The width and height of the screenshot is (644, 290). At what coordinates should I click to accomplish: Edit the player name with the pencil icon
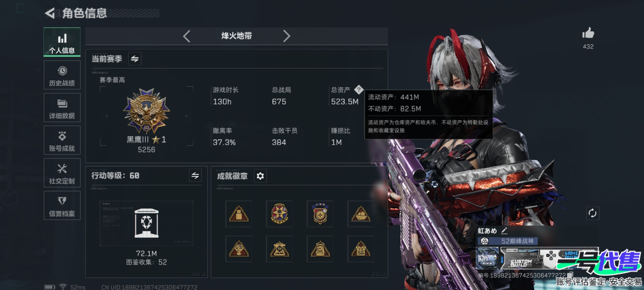(x=504, y=231)
